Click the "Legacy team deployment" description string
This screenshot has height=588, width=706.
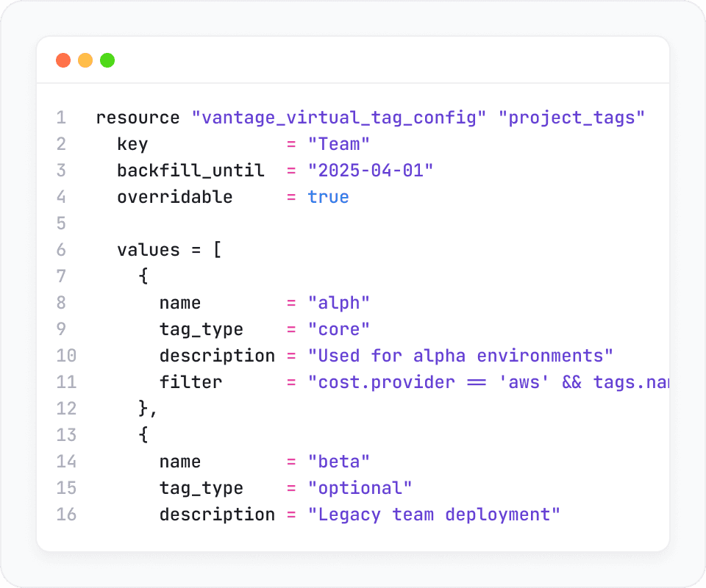[x=434, y=514]
